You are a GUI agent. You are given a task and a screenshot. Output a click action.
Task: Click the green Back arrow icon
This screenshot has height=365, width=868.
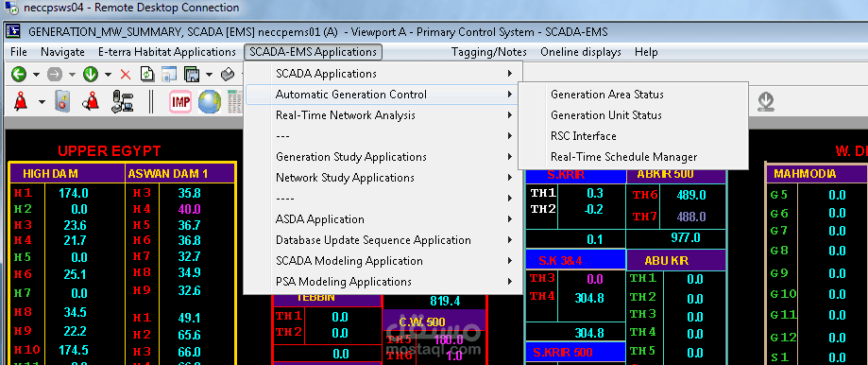[19, 74]
